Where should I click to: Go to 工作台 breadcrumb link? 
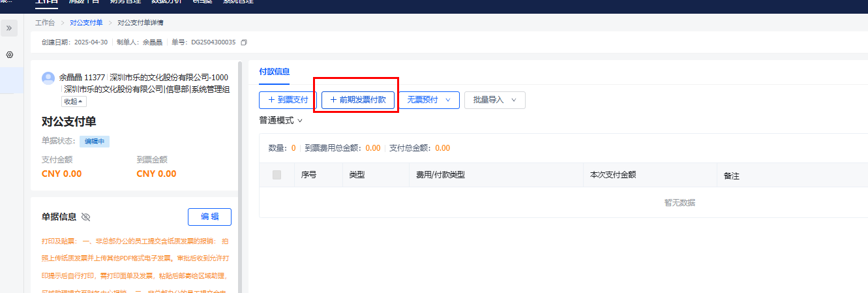pos(45,23)
